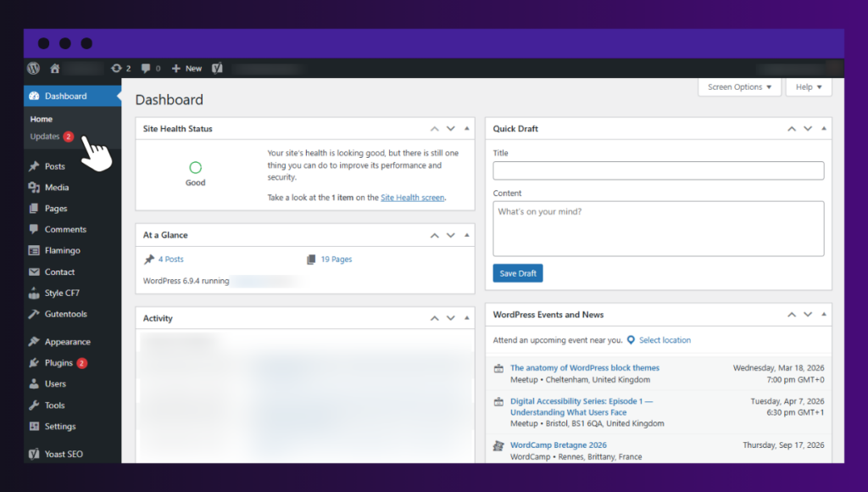Go to Updates under Dashboard menu
The height and width of the screenshot is (492, 868).
coord(44,136)
